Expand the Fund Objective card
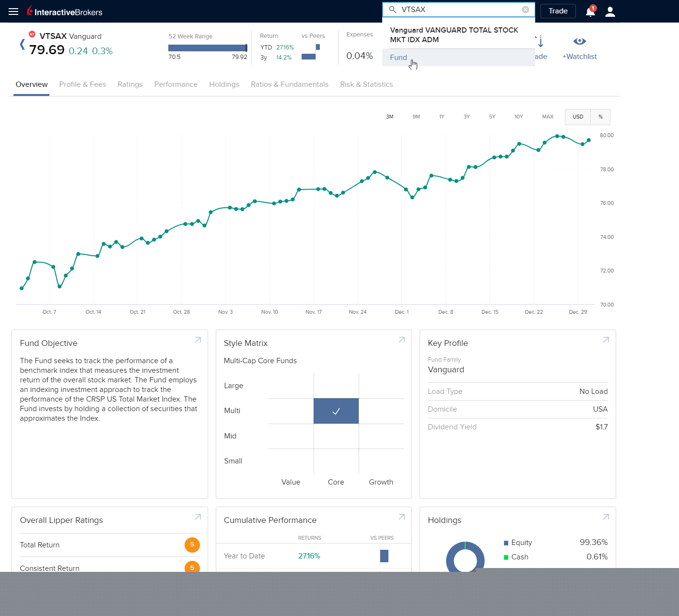The width and height of the screenshot is (679, 616). 198,340
